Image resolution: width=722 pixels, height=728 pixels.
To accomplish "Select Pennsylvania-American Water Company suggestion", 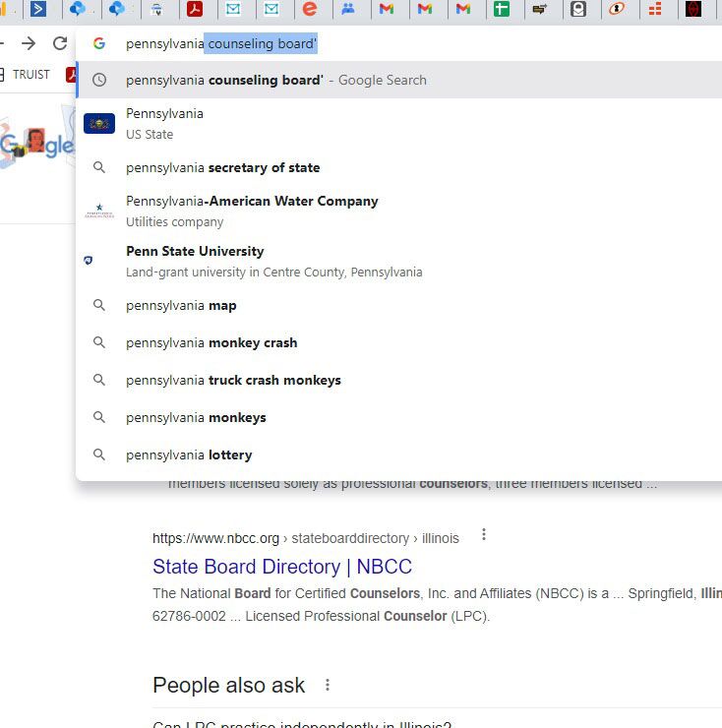I will click(251, 211).
